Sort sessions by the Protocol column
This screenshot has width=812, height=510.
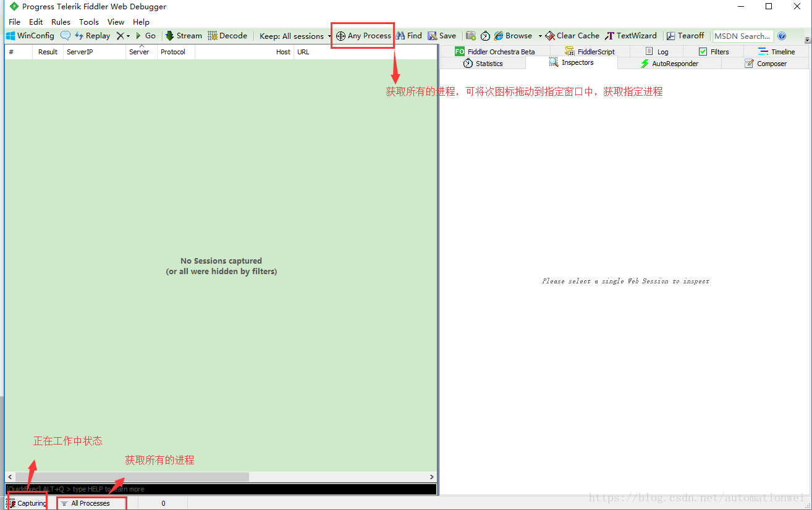(x=176, y=52)
